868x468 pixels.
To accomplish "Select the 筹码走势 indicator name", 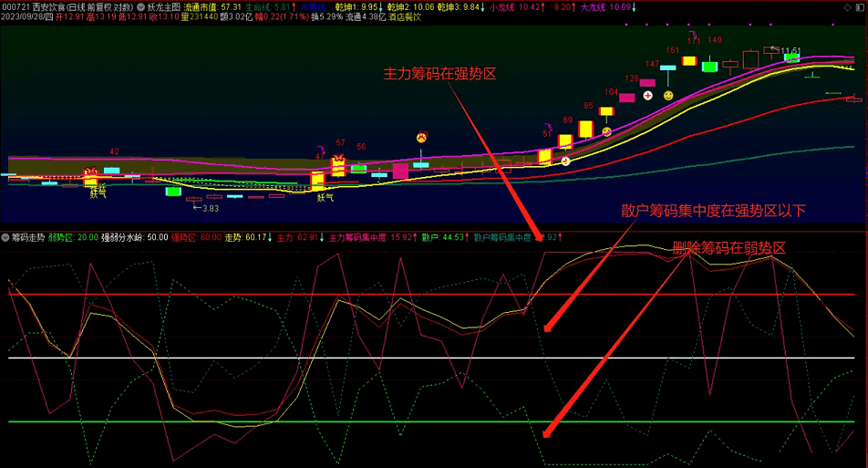I will (x=28, y=237).
